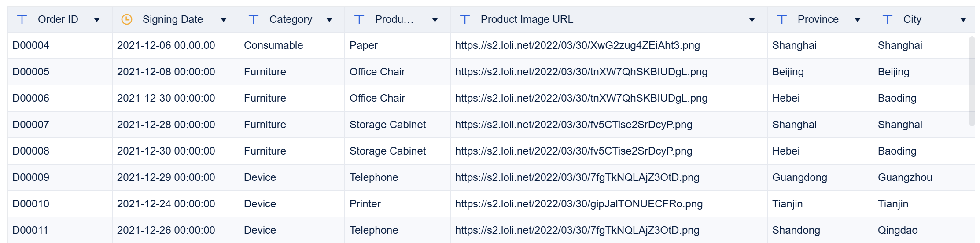Click the text type icon for Order ID
The image size is (980, 243).
tap(22, 19)
